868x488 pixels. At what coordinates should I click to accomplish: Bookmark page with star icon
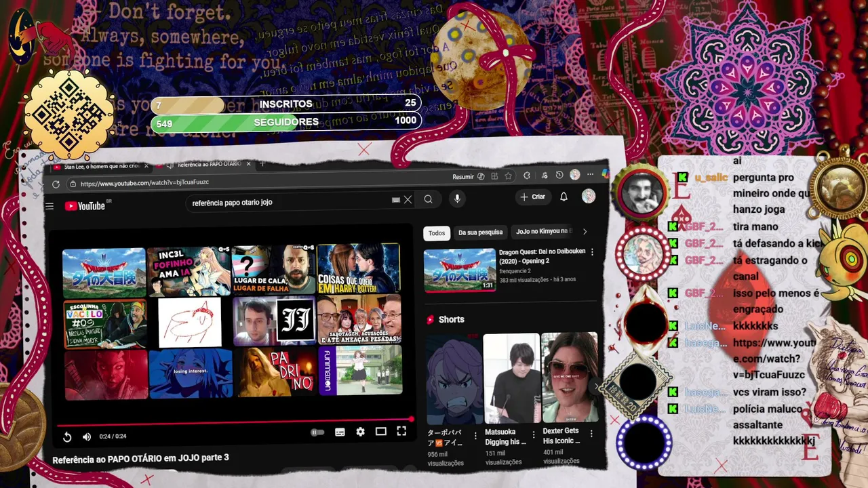[509, 176]
